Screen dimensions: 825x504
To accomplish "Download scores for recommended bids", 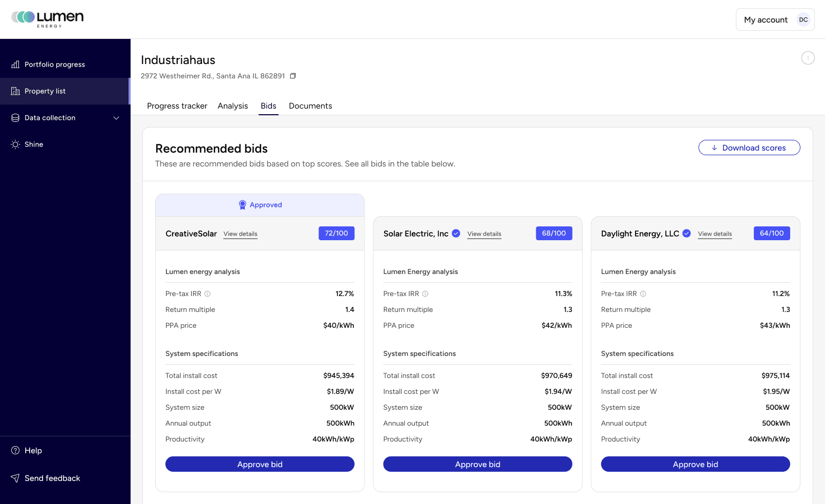I will click(x=749, y=148).
